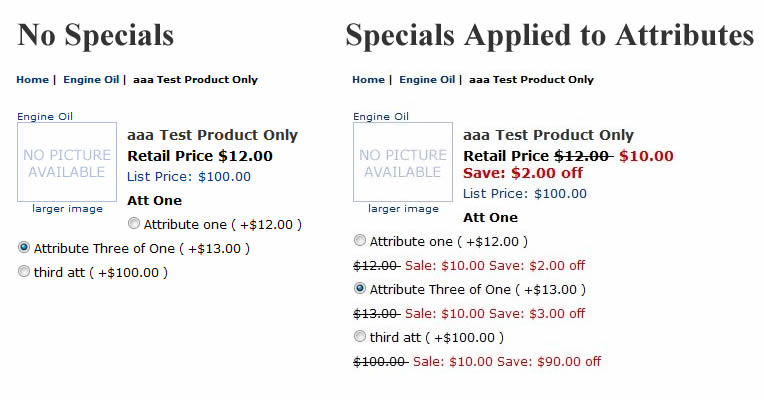Choose left 'third att (+$100.00)' radio option
This screenshot has height=400, width=764.
(x=23, y=271)
